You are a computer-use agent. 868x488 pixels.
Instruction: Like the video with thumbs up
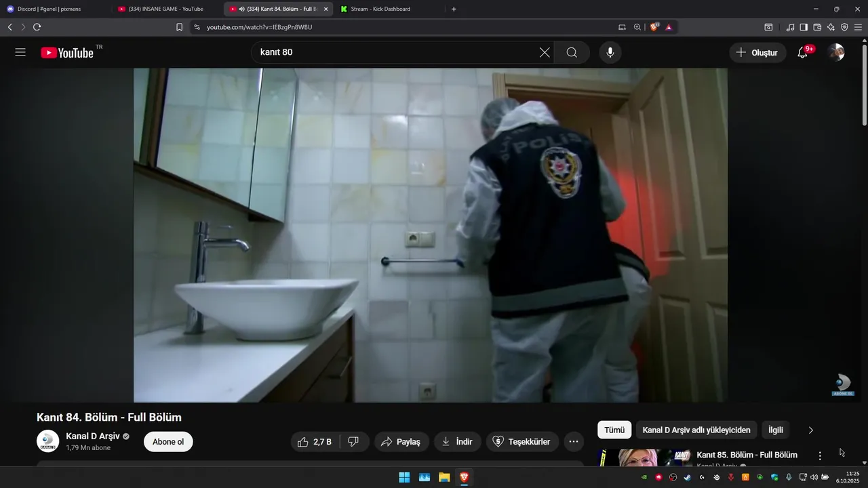pyautogui.click(x=315, y=442)
